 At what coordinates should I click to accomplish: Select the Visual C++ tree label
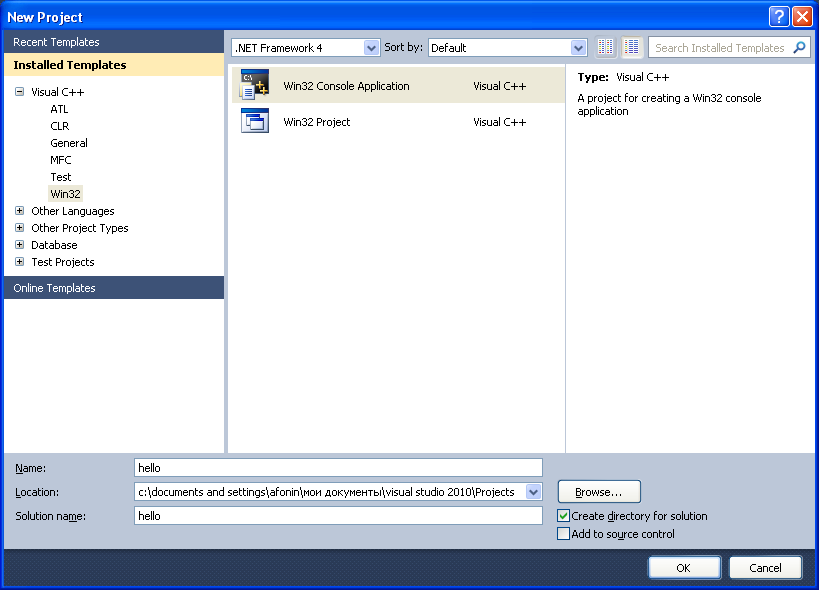[x=57, y=92]
